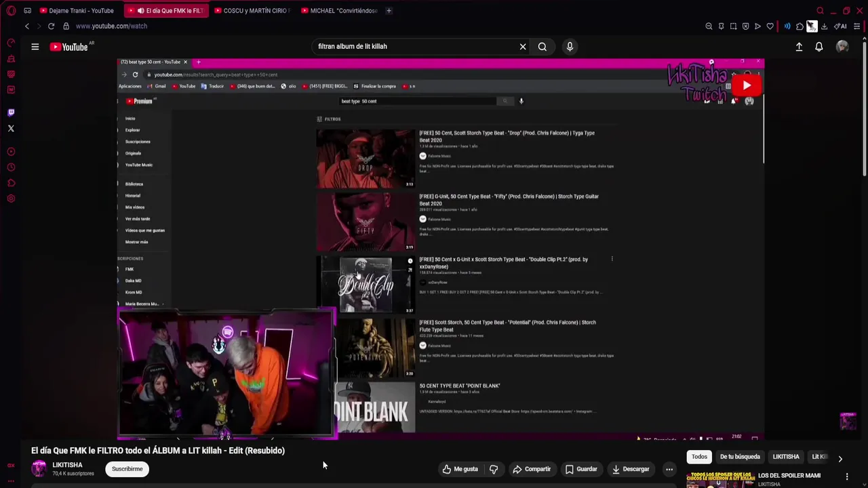Click the video title text
868x488 pixels.
(158, 450)
